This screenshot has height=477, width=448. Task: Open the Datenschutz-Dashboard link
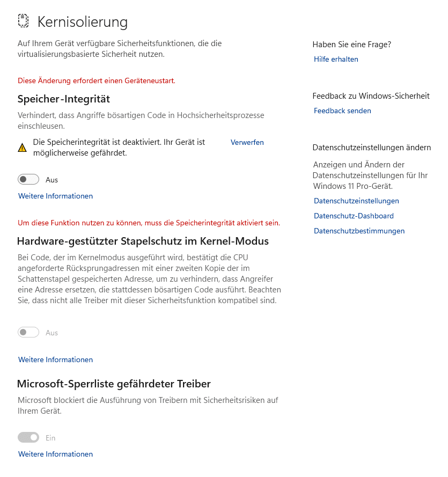[354, 216]
